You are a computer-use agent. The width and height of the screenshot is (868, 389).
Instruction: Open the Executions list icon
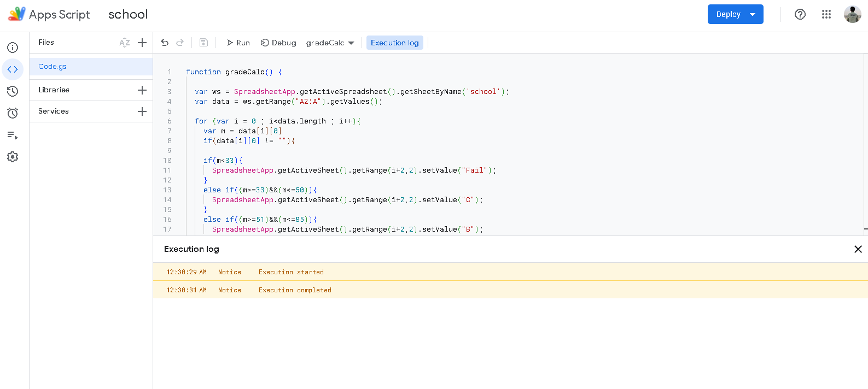[x=13, y=135]
